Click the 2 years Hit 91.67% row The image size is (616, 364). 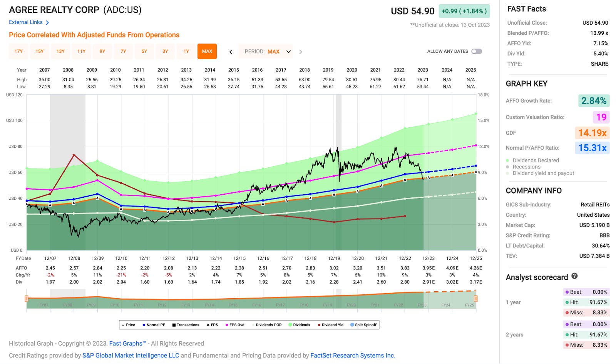point(586,335)
